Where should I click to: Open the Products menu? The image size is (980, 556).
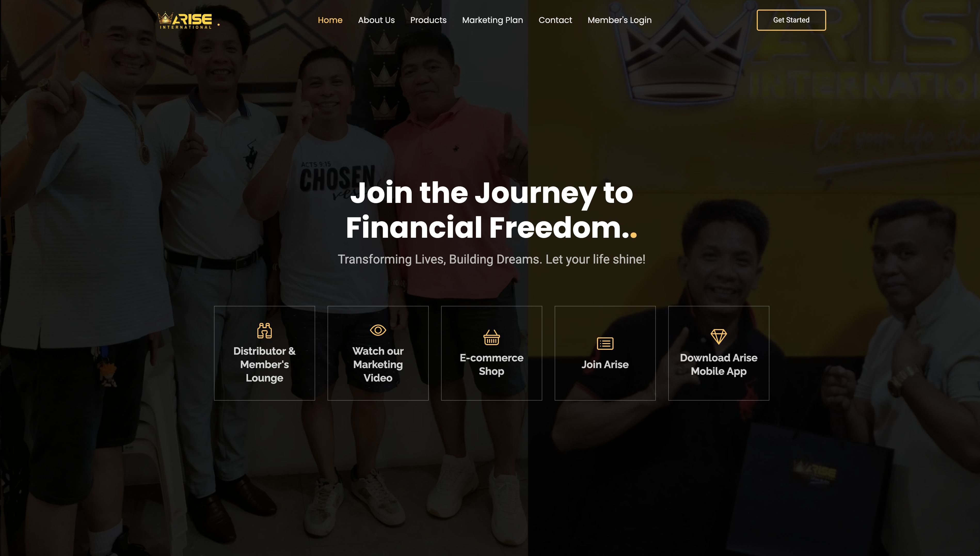point(428,20)
